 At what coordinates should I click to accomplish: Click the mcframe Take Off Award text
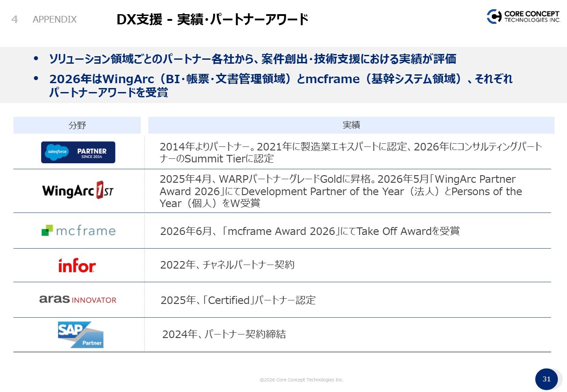[310, 231]
